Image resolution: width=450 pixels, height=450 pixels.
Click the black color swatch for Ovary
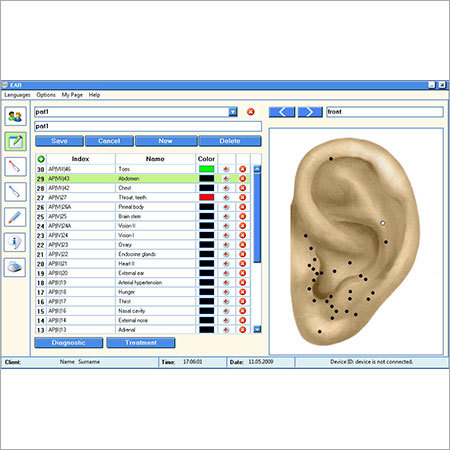(x=207, y=245)
